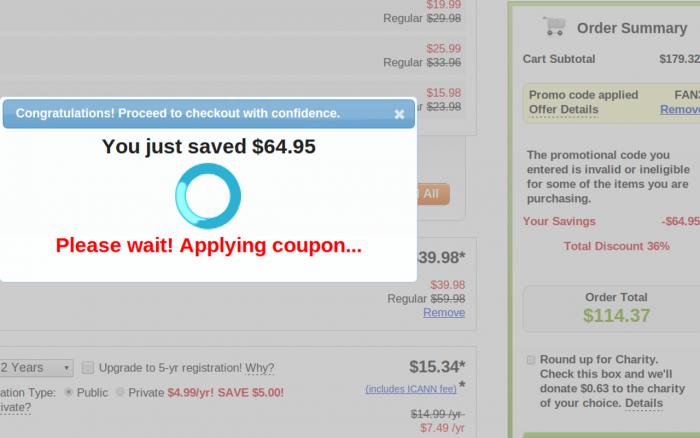Click the Why? link for 5-yr upgrade

[x=260, y=368]
